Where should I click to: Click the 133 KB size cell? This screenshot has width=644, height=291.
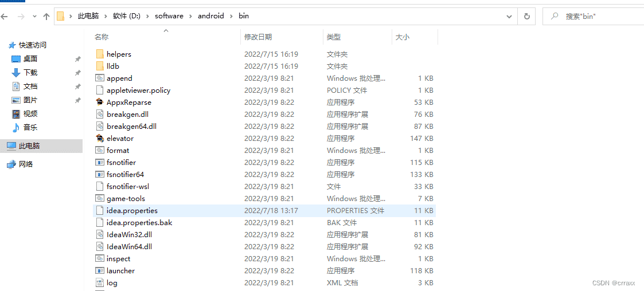tap(422, 175)
